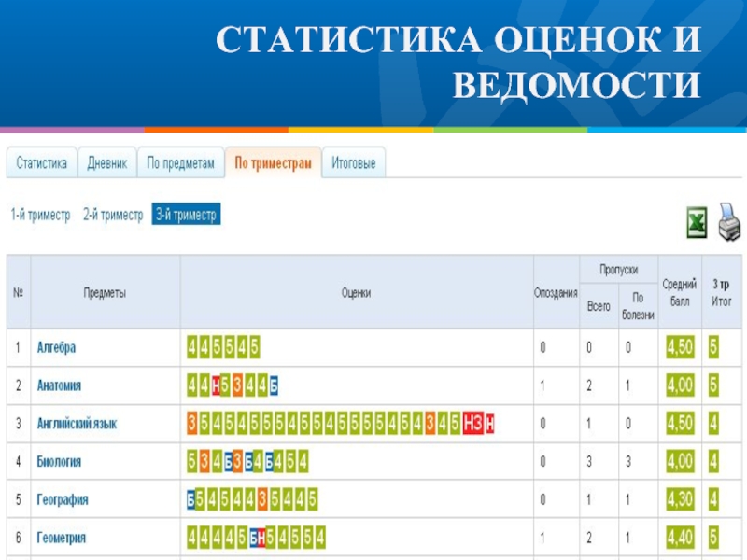Screen dimensions: 747x560
Task: Click the Средний балл column header
Action: (680, 292)
